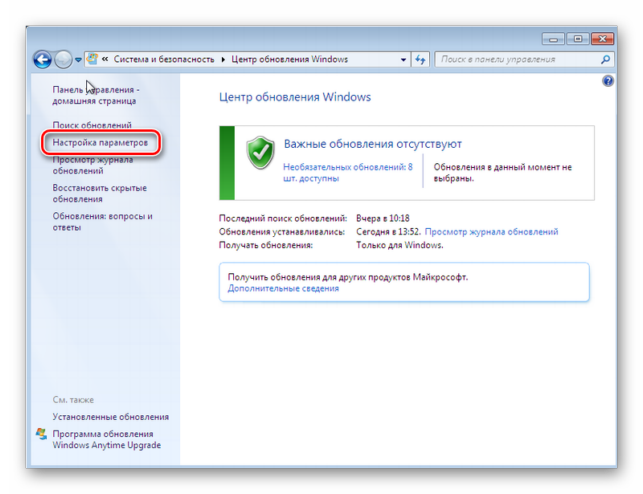Screen dimensions: 643x494
Task: Minimize the Windows Update window
Action: click(x=553, y=39)
